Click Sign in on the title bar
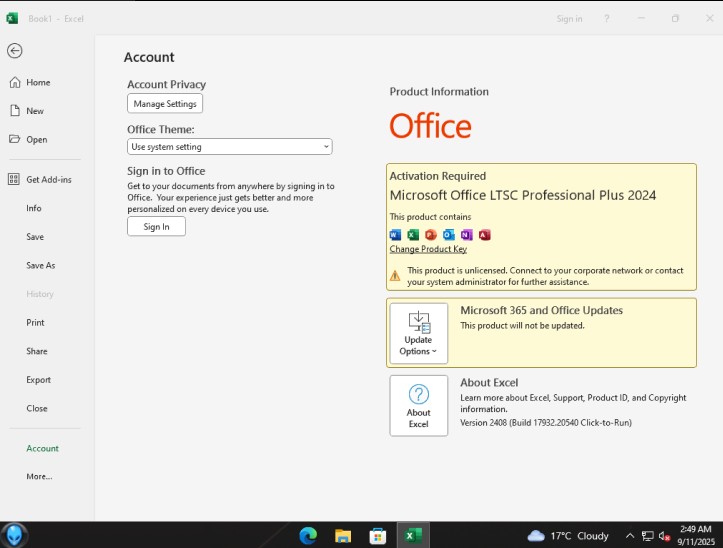Screen dimensions: 723x548 [569, 19]
